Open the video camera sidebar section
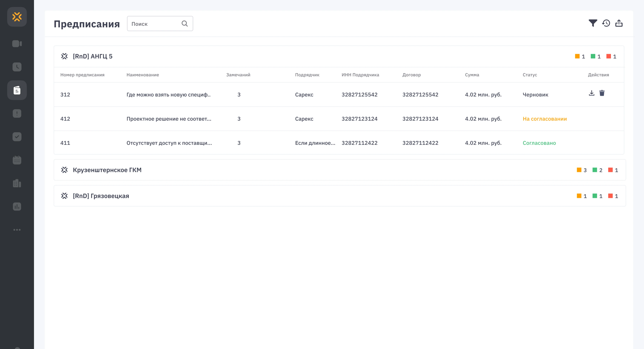Screen dimensions: 644x349 17,44
